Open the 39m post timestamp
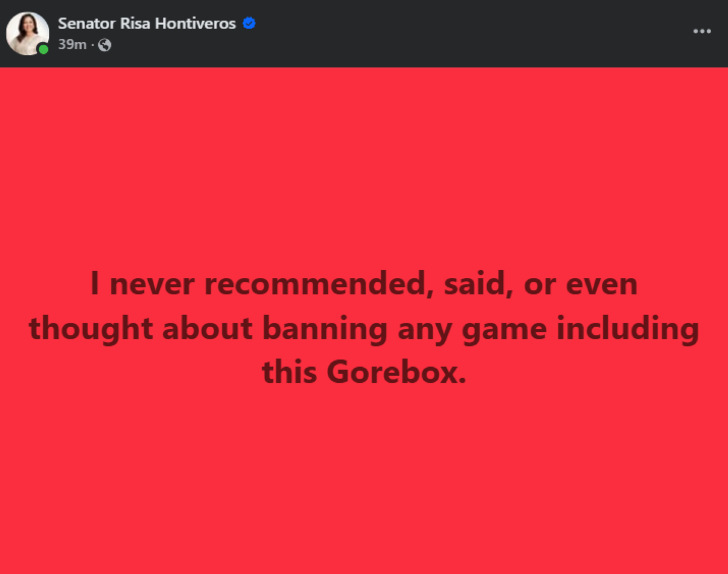The height and width of the screenshot is (574, 728). [x=72, y=45]
